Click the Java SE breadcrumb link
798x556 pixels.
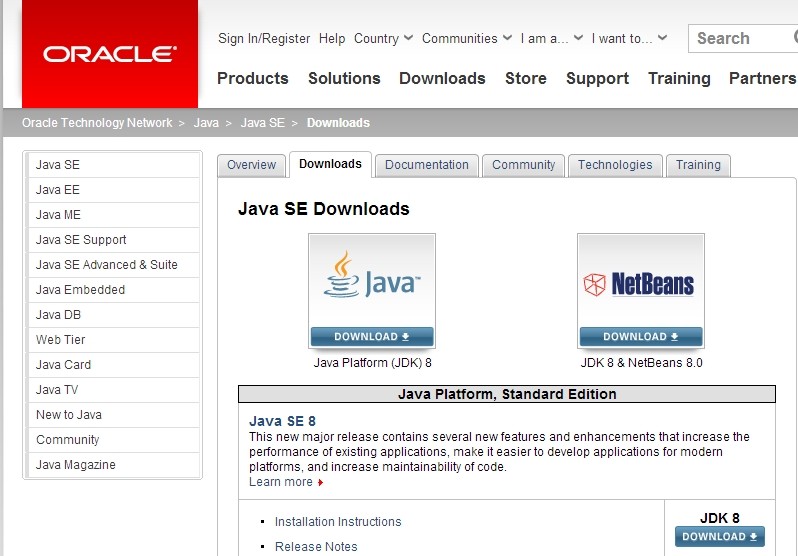[263, 123]
